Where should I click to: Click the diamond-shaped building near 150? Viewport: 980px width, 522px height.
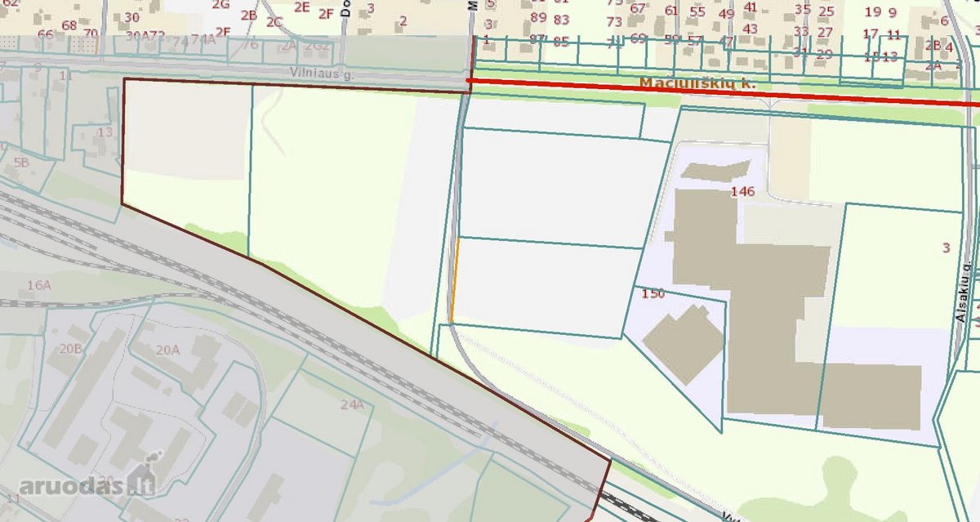coord(682,345)
